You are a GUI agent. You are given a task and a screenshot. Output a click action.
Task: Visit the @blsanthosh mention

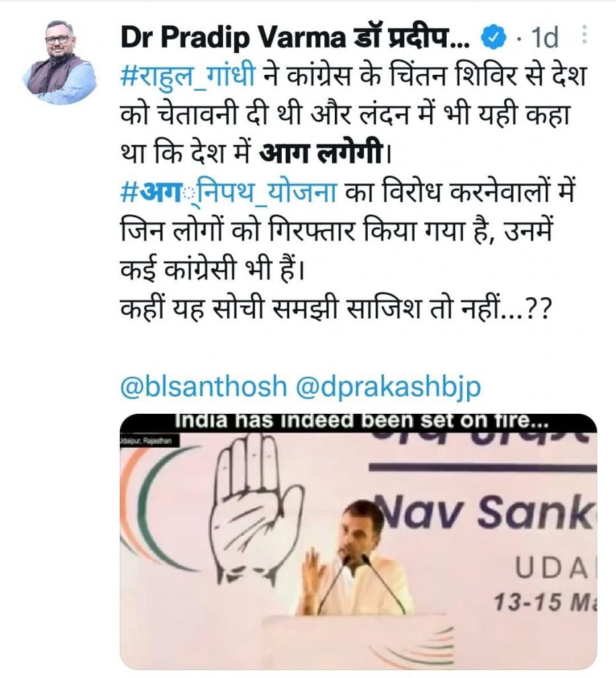coord(204,386)
